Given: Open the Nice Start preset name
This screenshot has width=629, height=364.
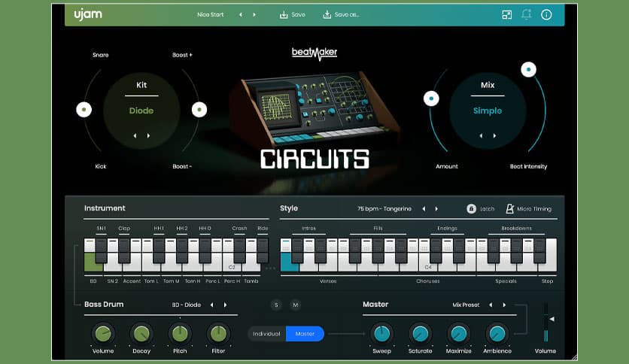Looking at the screenshot, I should coord(210,15).
